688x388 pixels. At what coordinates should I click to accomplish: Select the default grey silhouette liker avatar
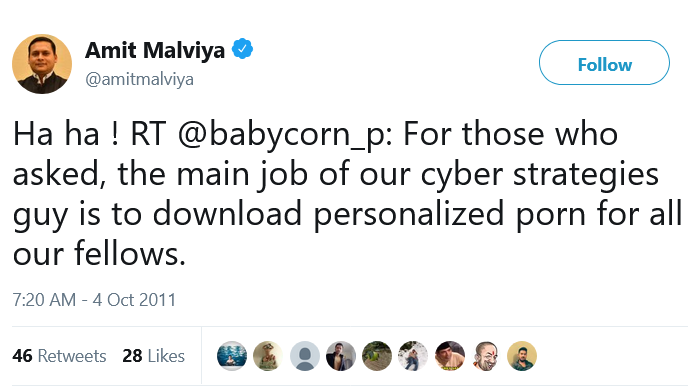point(305,356)
